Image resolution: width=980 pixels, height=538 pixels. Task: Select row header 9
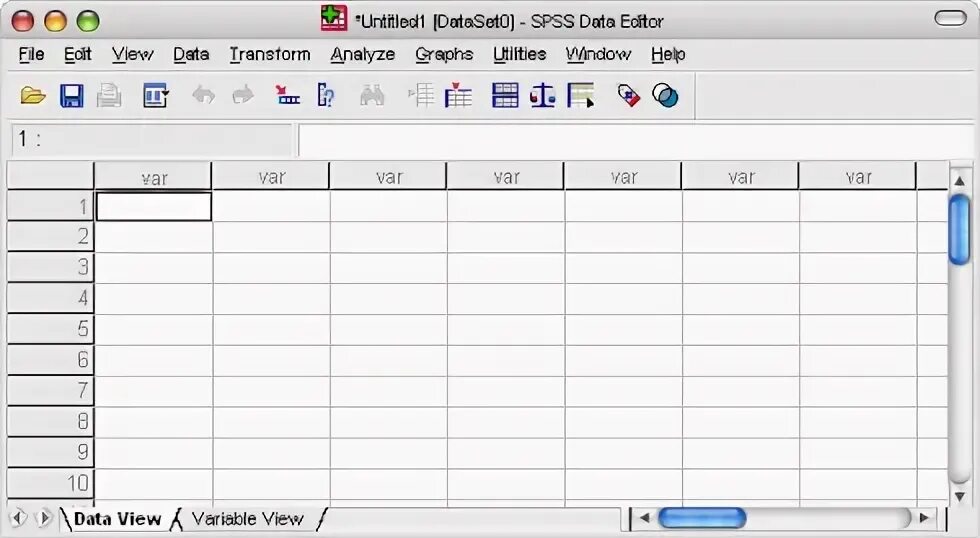(51, 452)
